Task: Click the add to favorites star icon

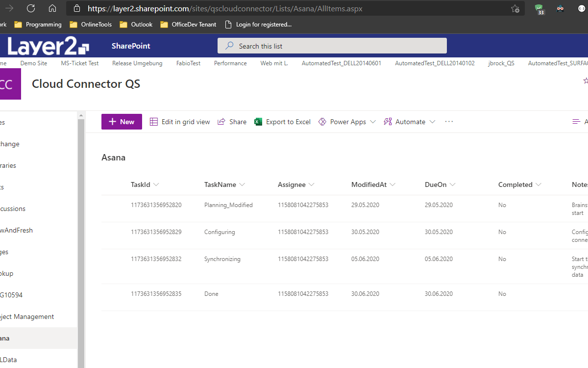Action: (515, 8)
